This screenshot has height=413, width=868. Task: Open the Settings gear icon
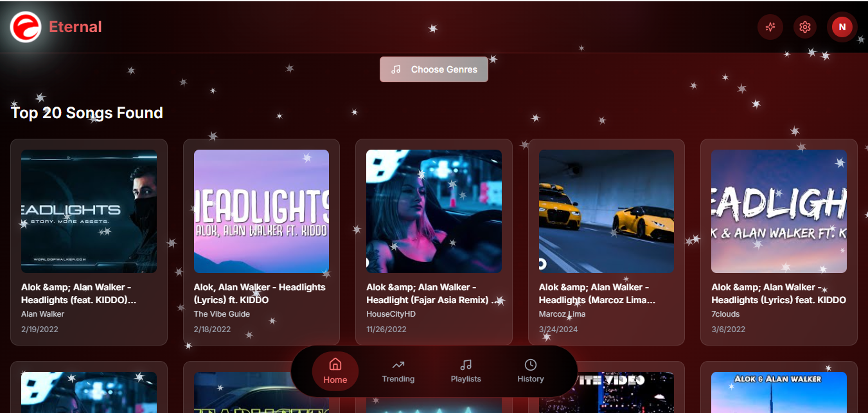(804, 27)
